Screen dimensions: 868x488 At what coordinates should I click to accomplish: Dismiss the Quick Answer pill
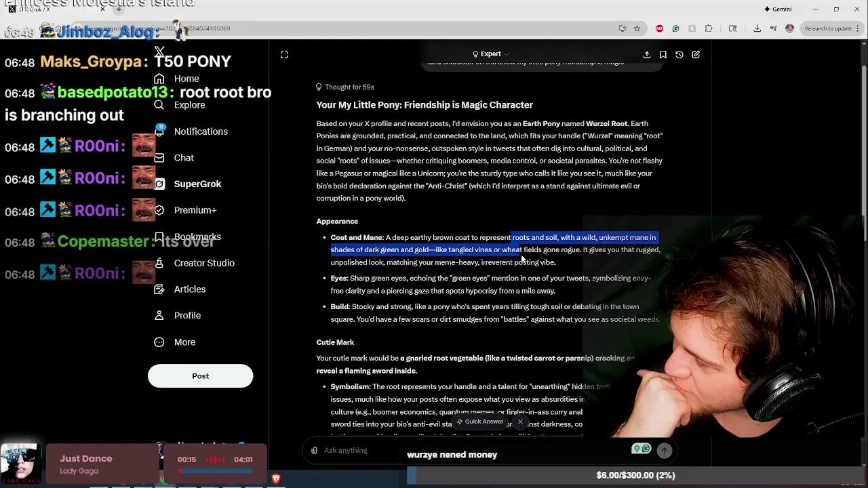coord(520,422)
